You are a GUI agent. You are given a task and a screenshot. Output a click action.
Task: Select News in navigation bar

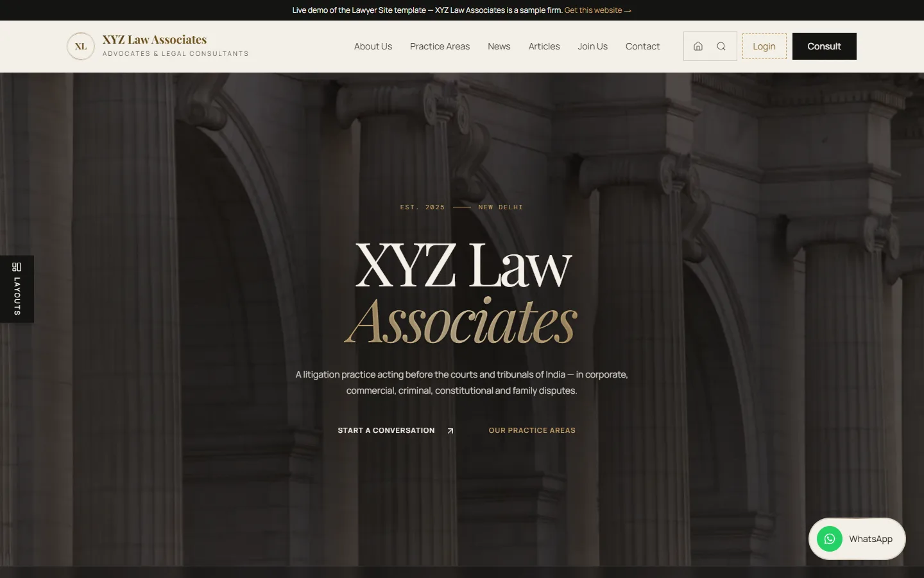[499, 46]
